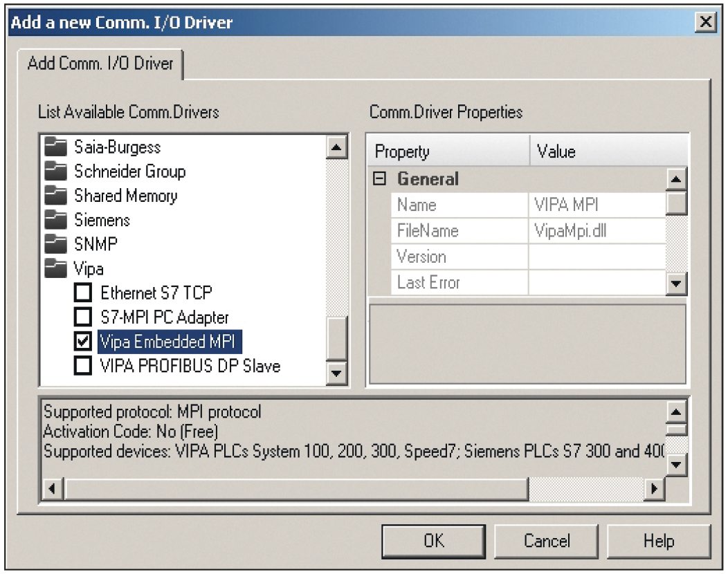
Task: Open the Shared Memory folder icon
Action: (56, 196)
